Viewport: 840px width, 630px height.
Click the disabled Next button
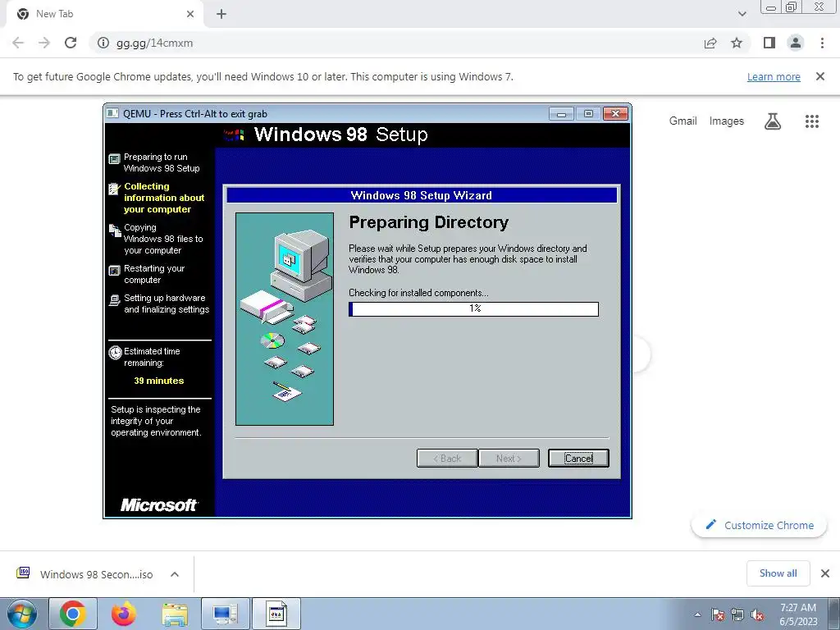coord(509,458)
